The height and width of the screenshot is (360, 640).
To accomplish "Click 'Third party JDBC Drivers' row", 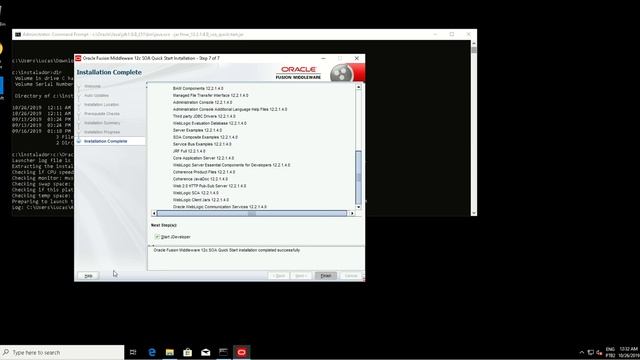I will click(204, 116).
